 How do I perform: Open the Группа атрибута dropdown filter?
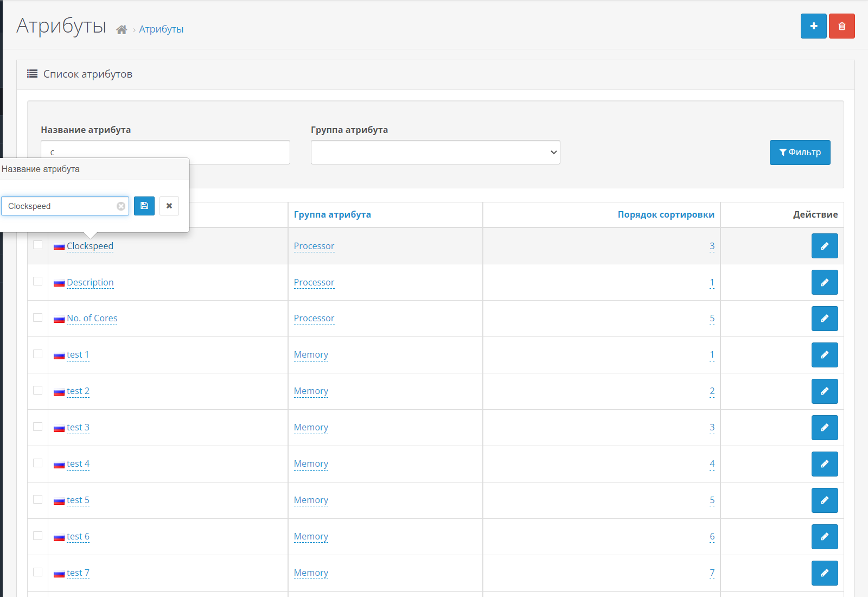[x=435, y=153]
